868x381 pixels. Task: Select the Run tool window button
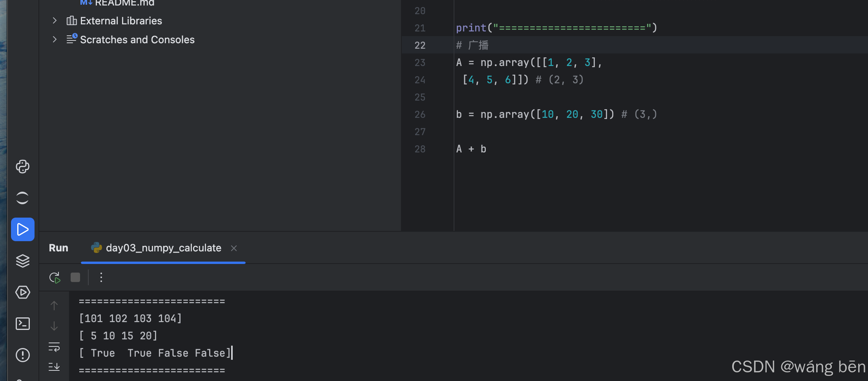tap(22, 229)
